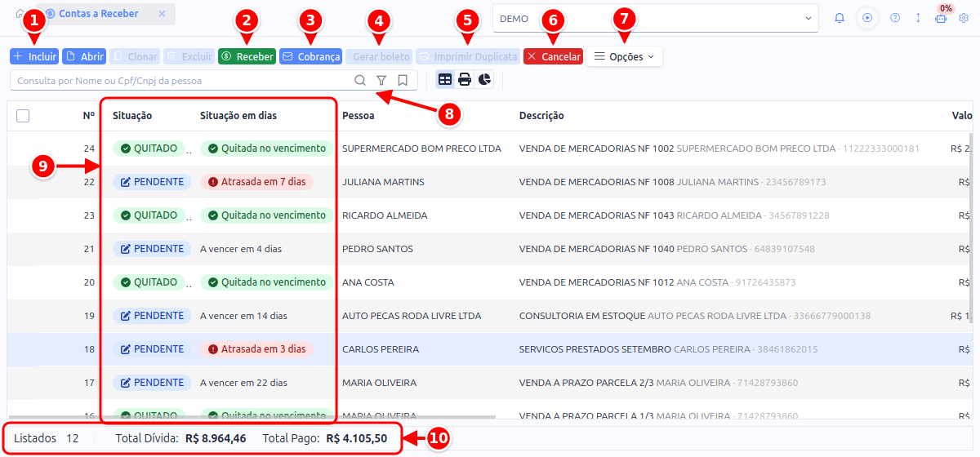Screen dimensions: 980x457
Task: Click the A vencer em 4 dias cell
Action: click(241, 249)
